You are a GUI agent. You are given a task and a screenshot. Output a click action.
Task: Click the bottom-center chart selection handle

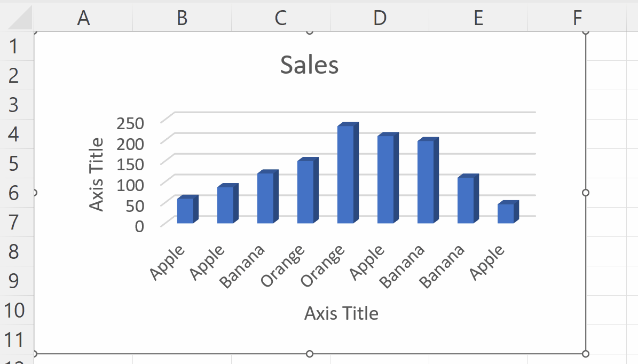pos(309,353)
